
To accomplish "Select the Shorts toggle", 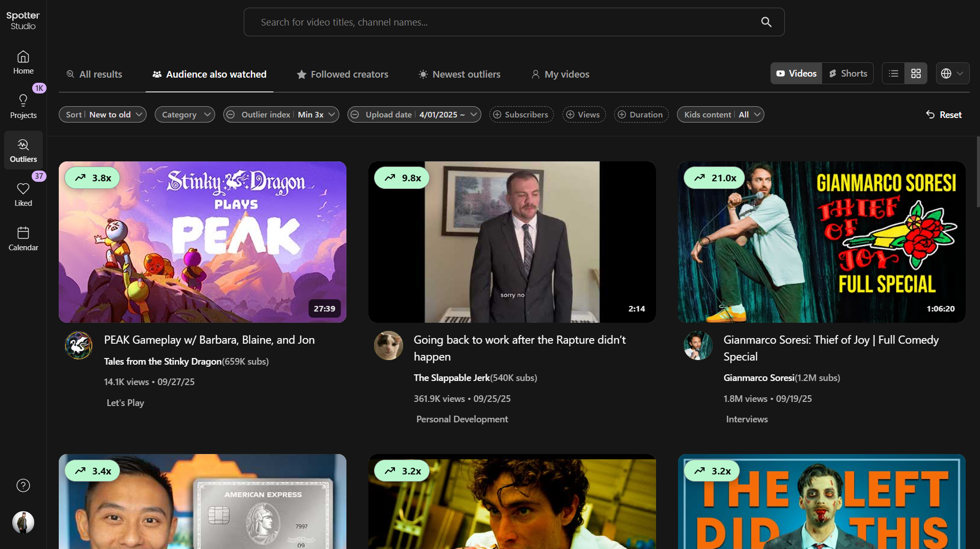I will pos(848,74).
